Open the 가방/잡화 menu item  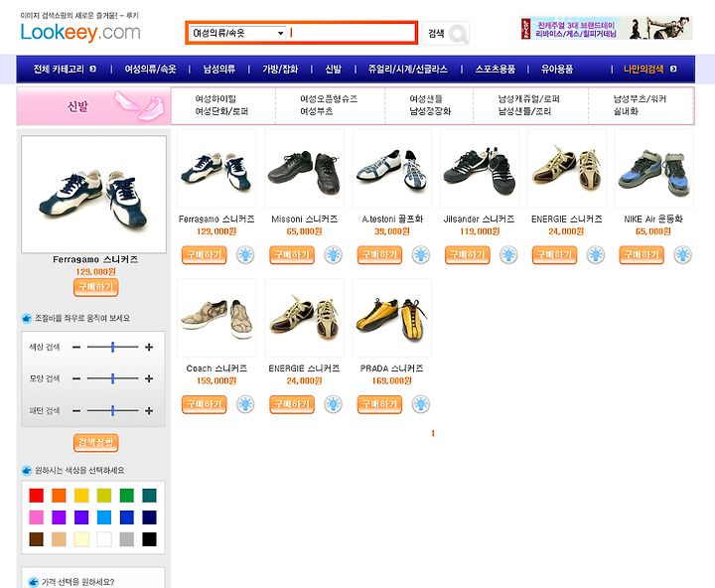tap(280, 69)
